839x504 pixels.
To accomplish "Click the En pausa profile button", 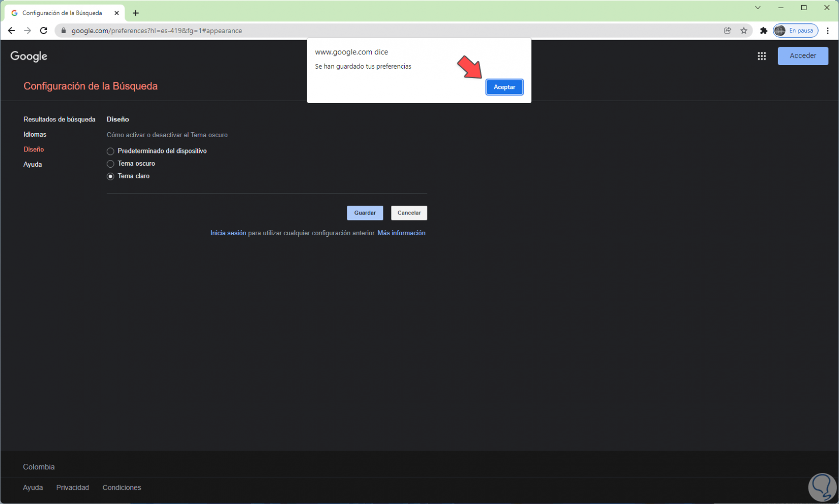I will tap(796, 30).
